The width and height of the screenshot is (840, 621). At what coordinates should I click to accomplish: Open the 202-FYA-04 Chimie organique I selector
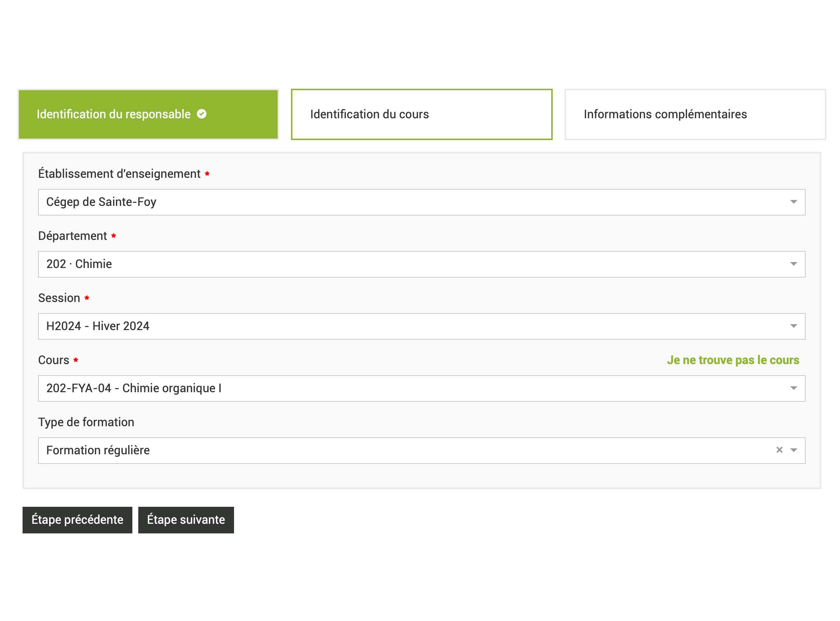point(414,388)
